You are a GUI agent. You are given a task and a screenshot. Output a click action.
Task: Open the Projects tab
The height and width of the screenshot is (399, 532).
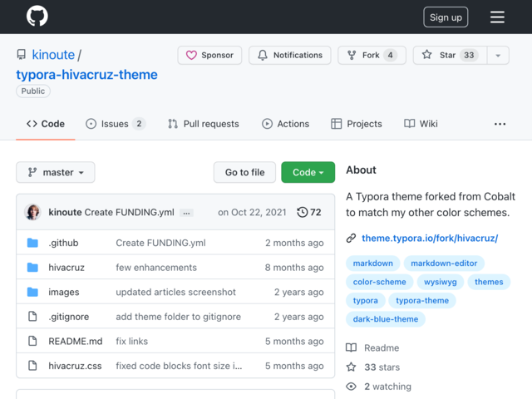(357, 124)
